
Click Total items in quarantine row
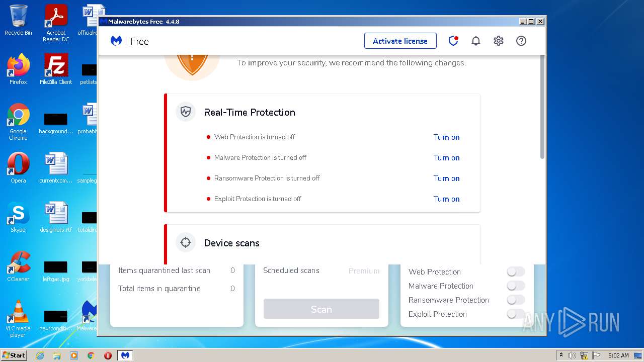[x=177, y=289]
